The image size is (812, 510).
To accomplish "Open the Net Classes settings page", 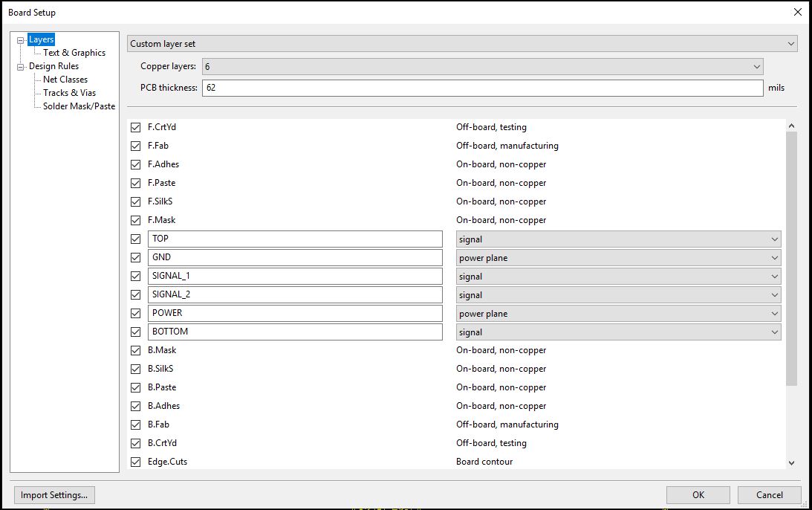I will click(x=65, y=80).
